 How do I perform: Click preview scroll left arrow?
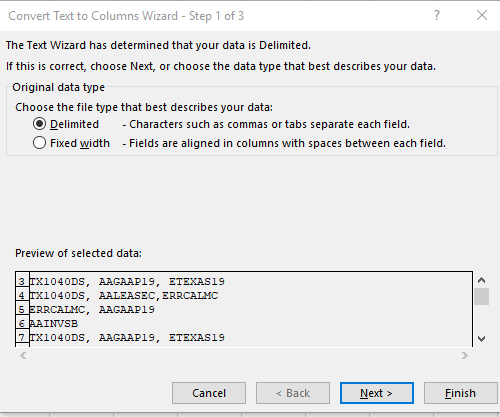click(23, 356)
